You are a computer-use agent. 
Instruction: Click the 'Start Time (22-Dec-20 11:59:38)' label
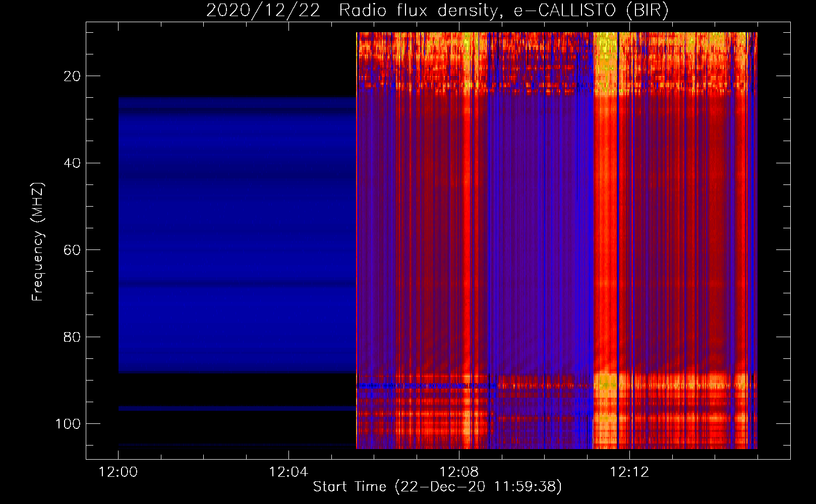pos(437,487)
